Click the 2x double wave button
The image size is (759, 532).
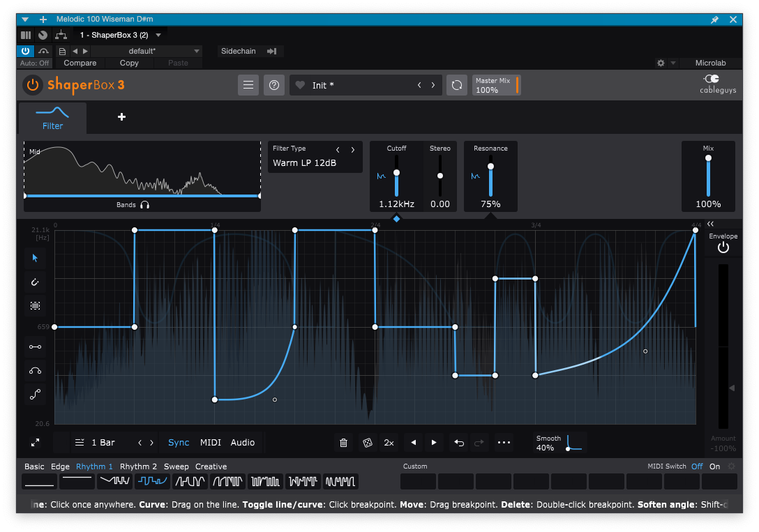coord(389,443)
